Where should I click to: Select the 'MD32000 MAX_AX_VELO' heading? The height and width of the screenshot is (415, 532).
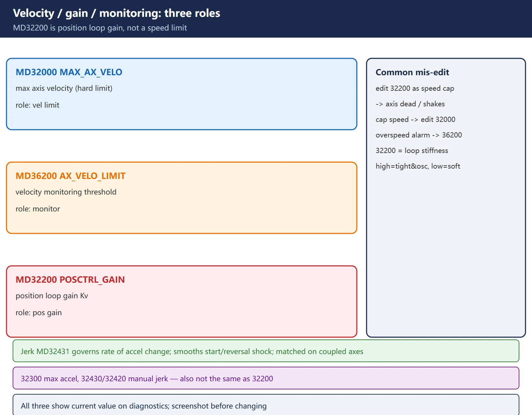tap(69, 72)
